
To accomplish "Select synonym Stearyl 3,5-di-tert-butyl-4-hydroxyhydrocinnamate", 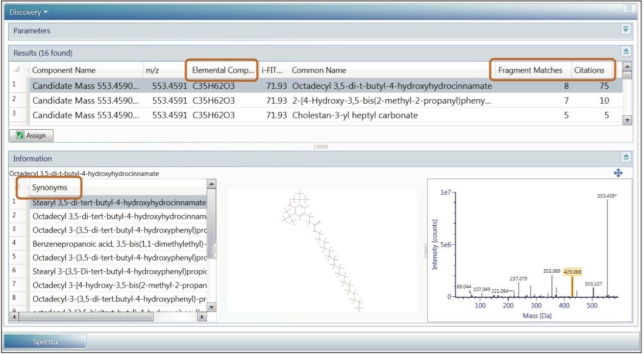I will click(119, 203).
